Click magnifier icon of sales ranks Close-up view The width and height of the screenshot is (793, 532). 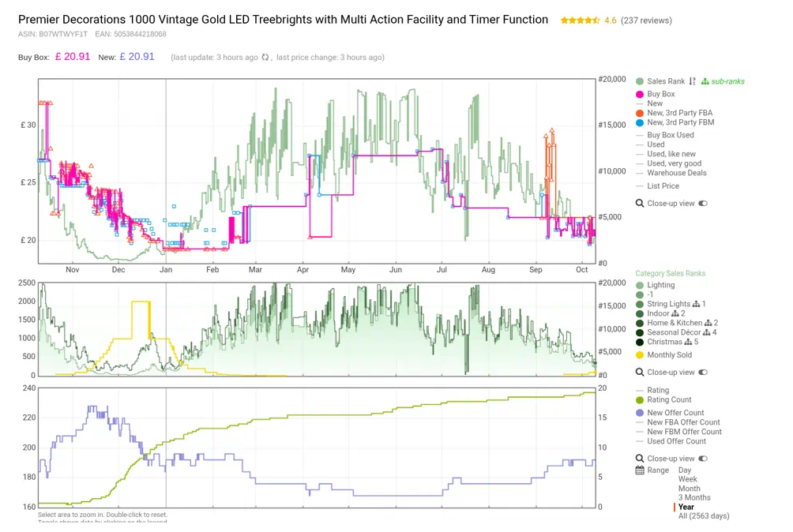pos(640,373)
